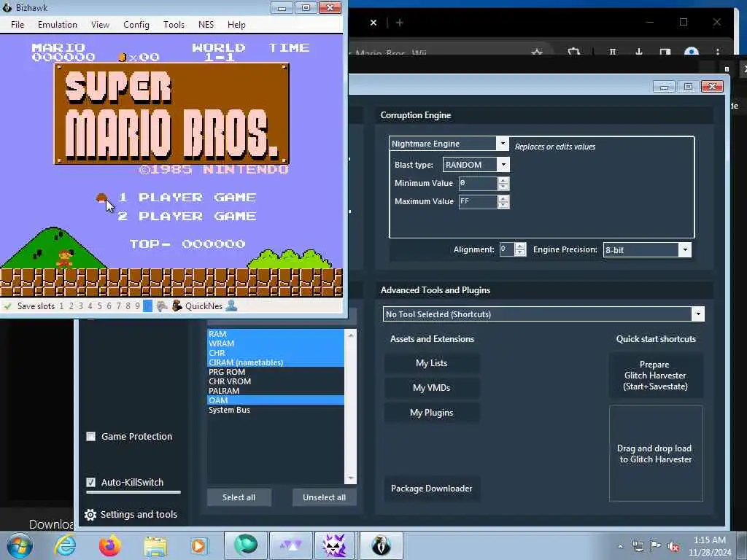Click the muted volume tray icon
747x560 pixels.
(x=673, y=547)
